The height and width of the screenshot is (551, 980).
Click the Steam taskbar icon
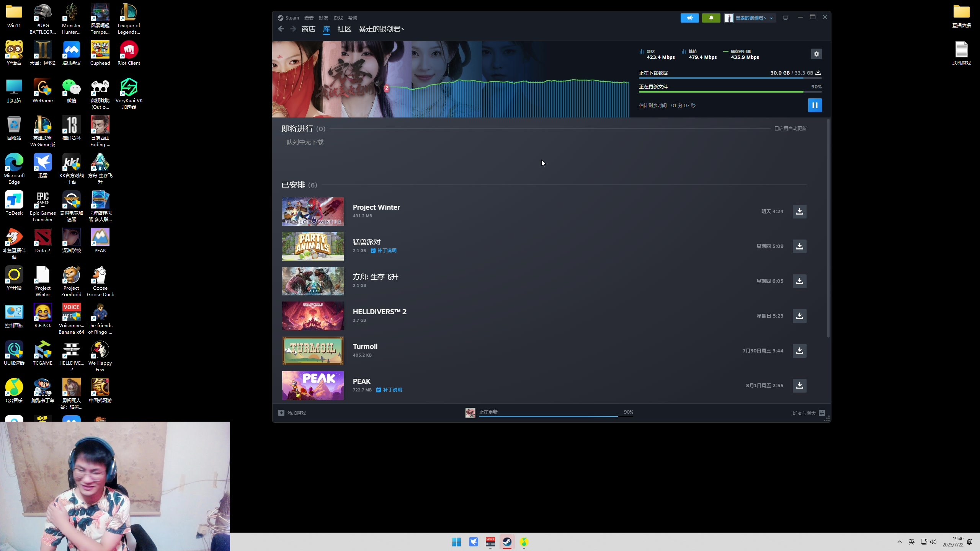coord(507,542)
